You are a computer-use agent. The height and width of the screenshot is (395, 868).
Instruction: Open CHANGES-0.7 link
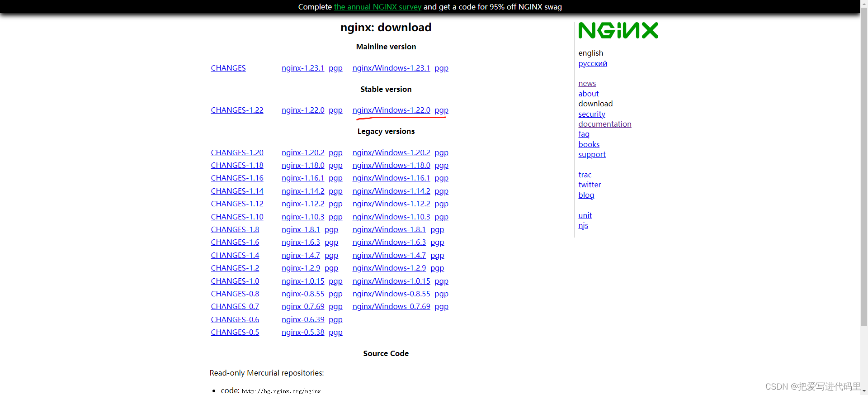[x=235, y=306]
